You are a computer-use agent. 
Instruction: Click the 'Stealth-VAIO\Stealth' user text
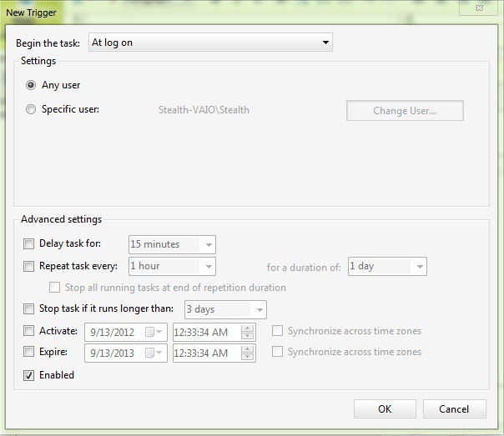tap(204, 110)
